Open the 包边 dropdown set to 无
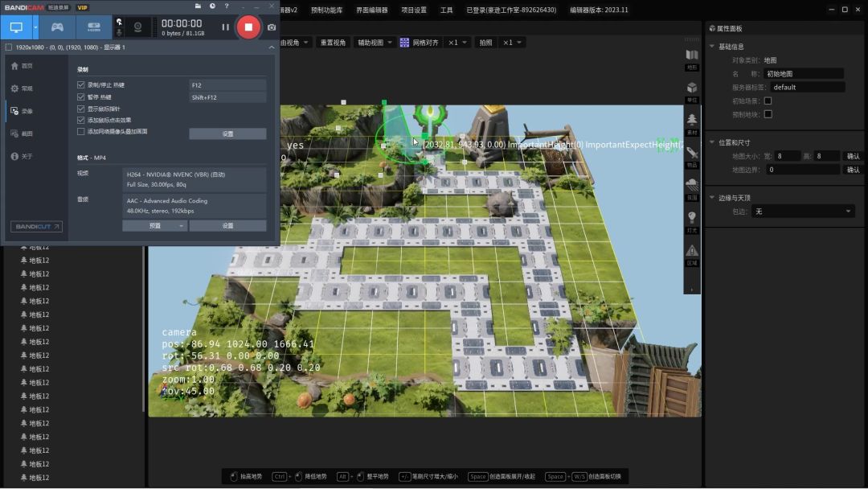 (802, 212)
